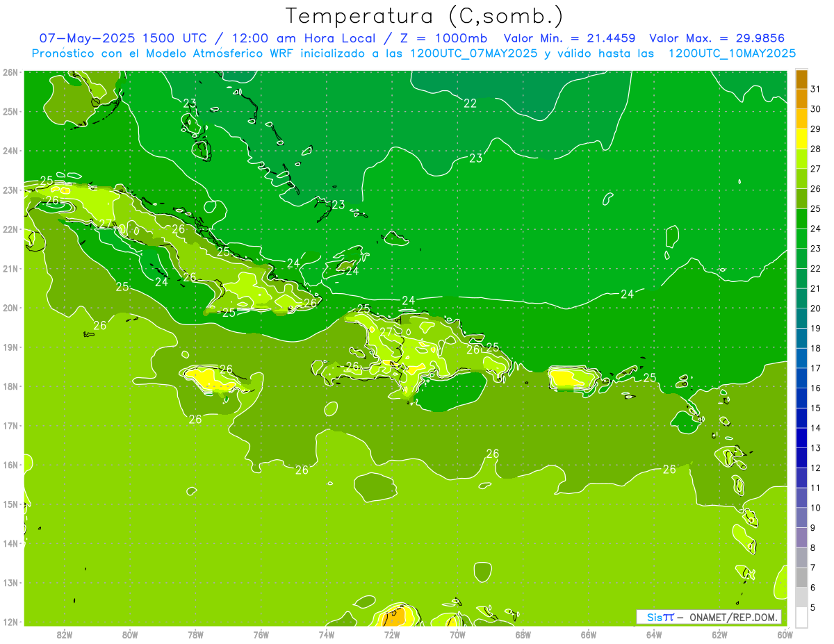Click the 82W longitude label
This screenshot has width=834, height=644.
[65, 634]
